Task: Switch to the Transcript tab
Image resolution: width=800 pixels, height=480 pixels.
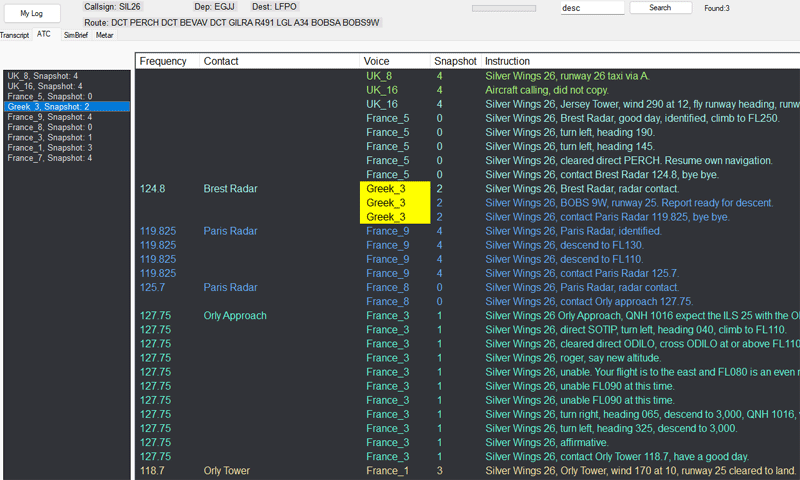Action: click(14, 34)
